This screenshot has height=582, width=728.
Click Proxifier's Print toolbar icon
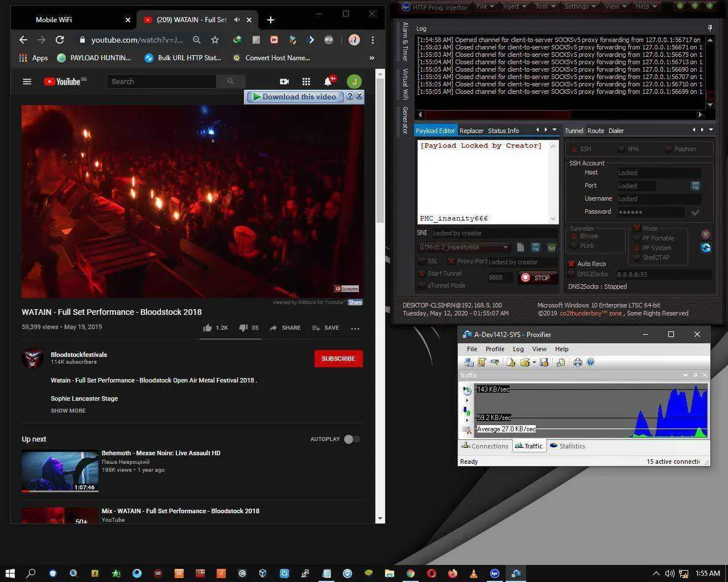pos(578,362)
